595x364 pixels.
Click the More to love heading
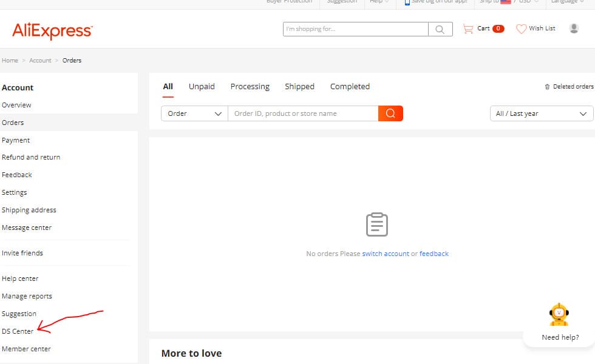191,353
